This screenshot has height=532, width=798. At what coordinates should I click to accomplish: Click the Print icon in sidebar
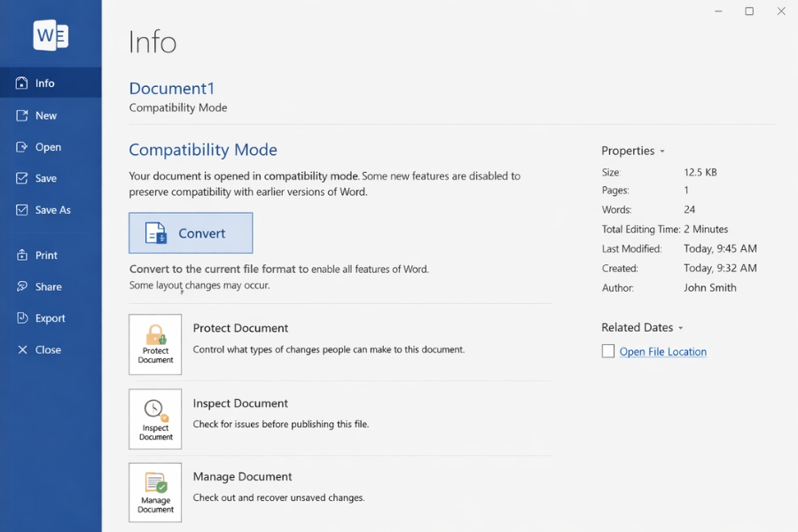(x=22, y=255)
